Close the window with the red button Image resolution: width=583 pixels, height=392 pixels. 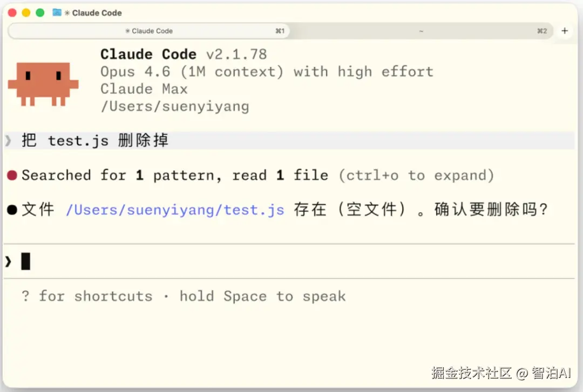click(12, 12)
